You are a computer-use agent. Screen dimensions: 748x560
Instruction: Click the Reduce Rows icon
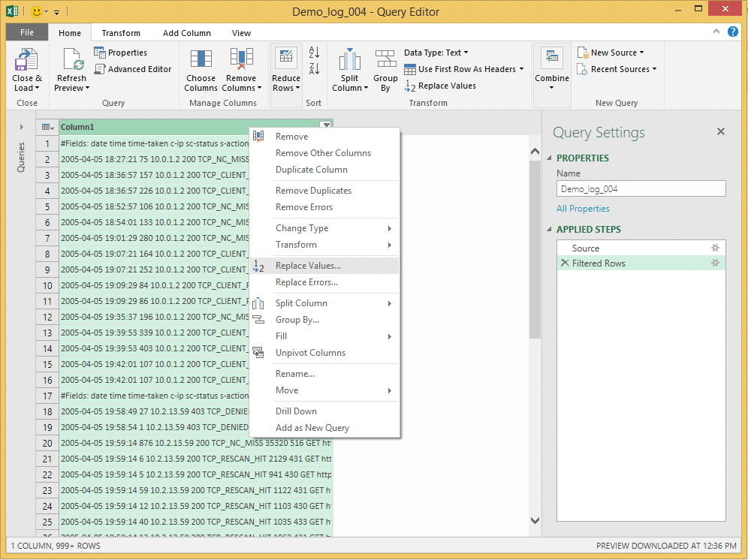(285, 59)
